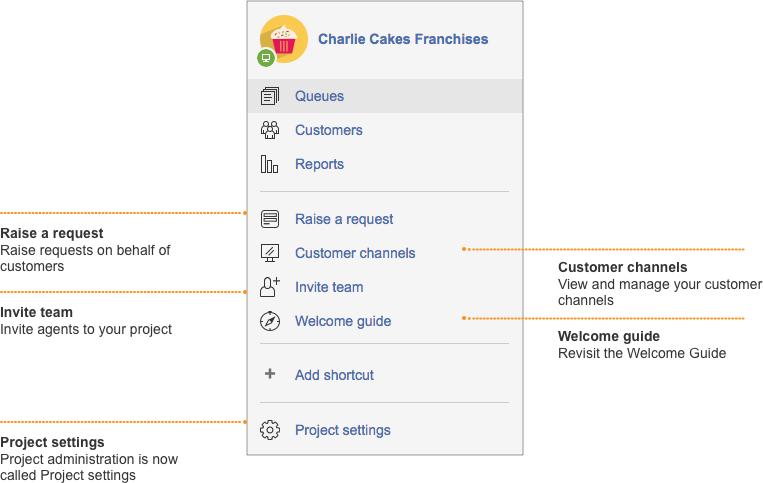Click the Reports bar chart icon

(269, 164)
